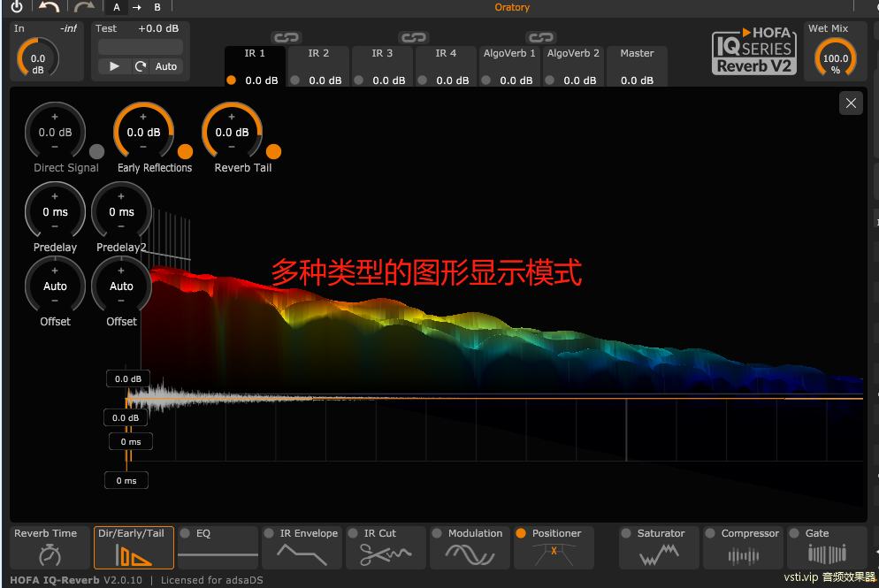Toggle the link icon between IR 3 and IR 4
The width and height of the screenshot is (879, 588).
click(x=414, y=37)
